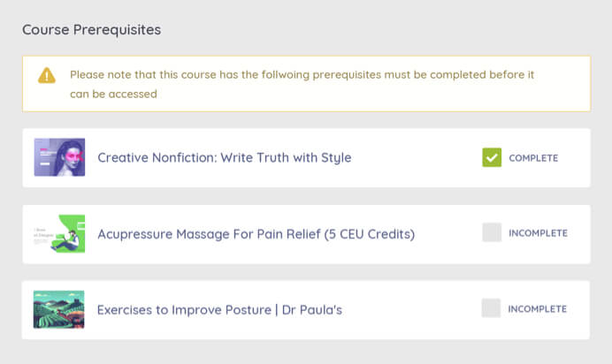Open the Acupressure Massage course thumbnail
The image size is (612, 364).
[x=59, y=233]
